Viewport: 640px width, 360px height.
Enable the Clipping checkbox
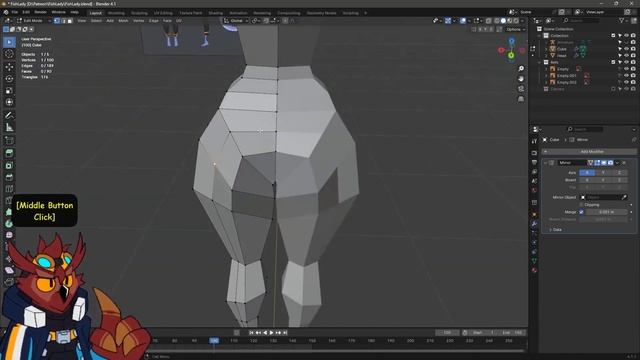581,204
